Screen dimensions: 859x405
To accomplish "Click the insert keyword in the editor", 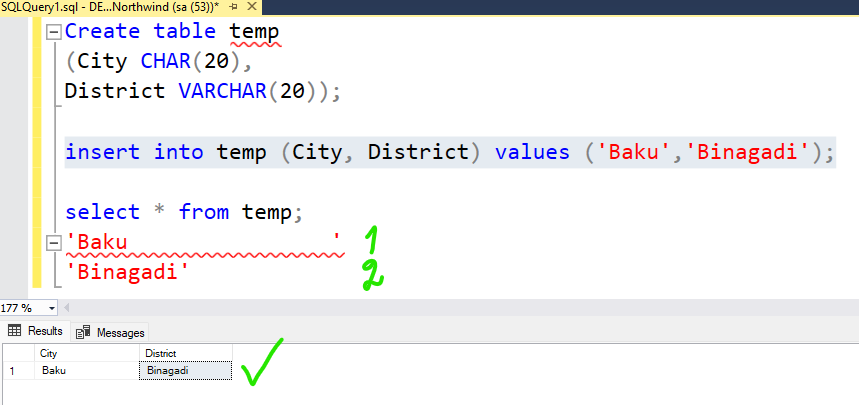I will tap(102, 151).
